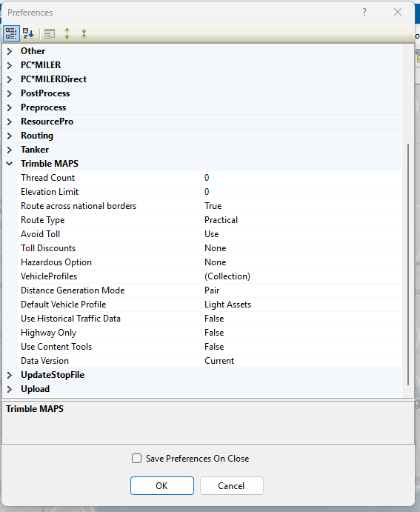Screen dimensions: 420x512
Task: Click the None value for Hazardous Option
Action: [302, 262]
